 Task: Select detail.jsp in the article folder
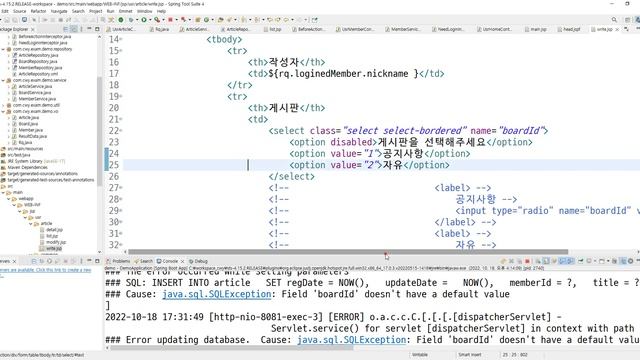coord(51,230)
